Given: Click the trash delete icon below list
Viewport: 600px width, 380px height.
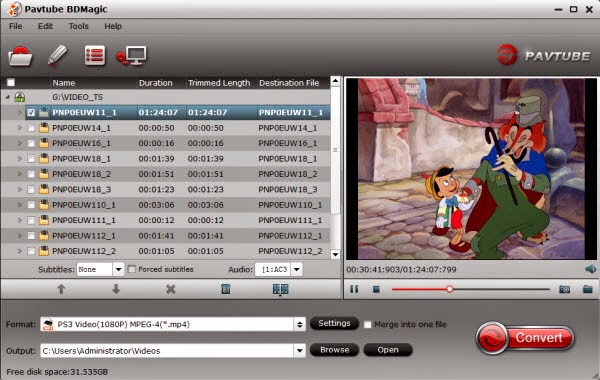Looking at the screenshot, I should (226, 289).
